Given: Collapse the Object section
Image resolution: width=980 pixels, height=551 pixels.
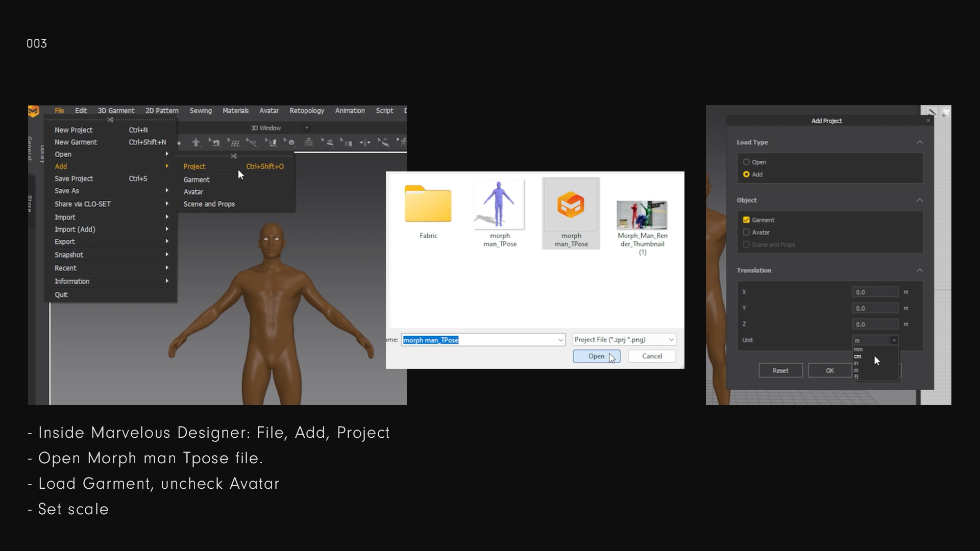Looking at the screenshot, I should click(x=919, y=200).
